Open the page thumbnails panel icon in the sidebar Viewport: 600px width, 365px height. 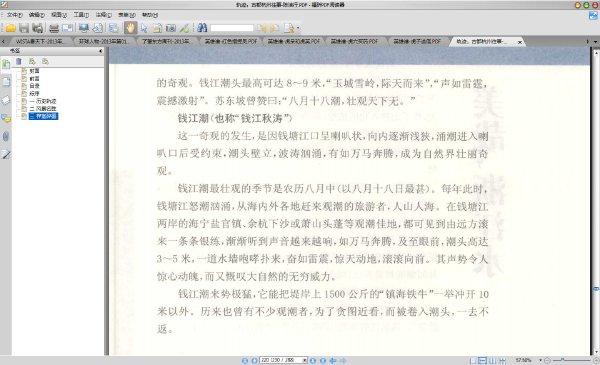6,82
